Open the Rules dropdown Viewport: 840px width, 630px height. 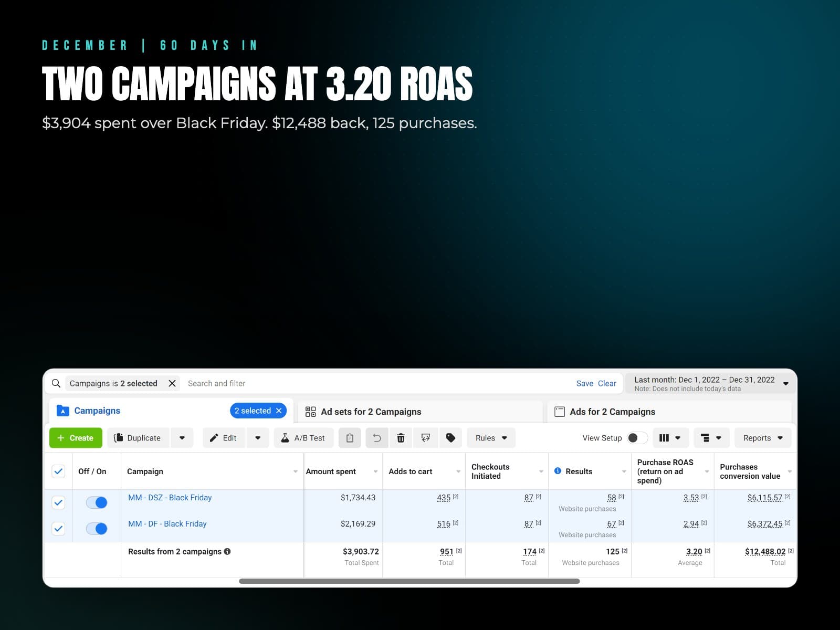pos(491,438)
